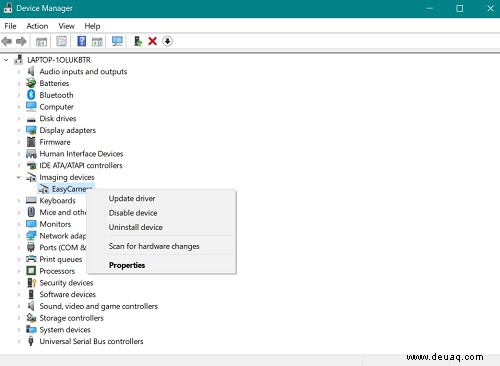Expand the Sound, video and game controllers category
Viewport: 500px width, 366px height.
click(x=19, y=306)
